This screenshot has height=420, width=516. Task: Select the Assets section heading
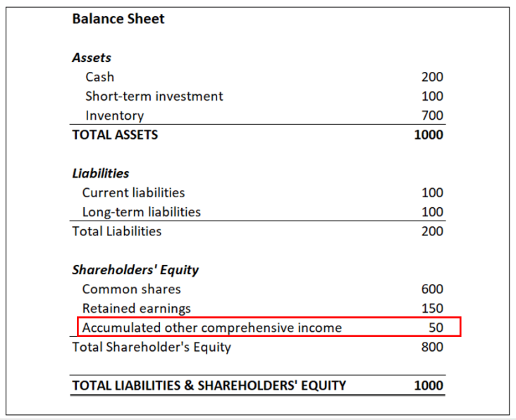coord(92,58)
